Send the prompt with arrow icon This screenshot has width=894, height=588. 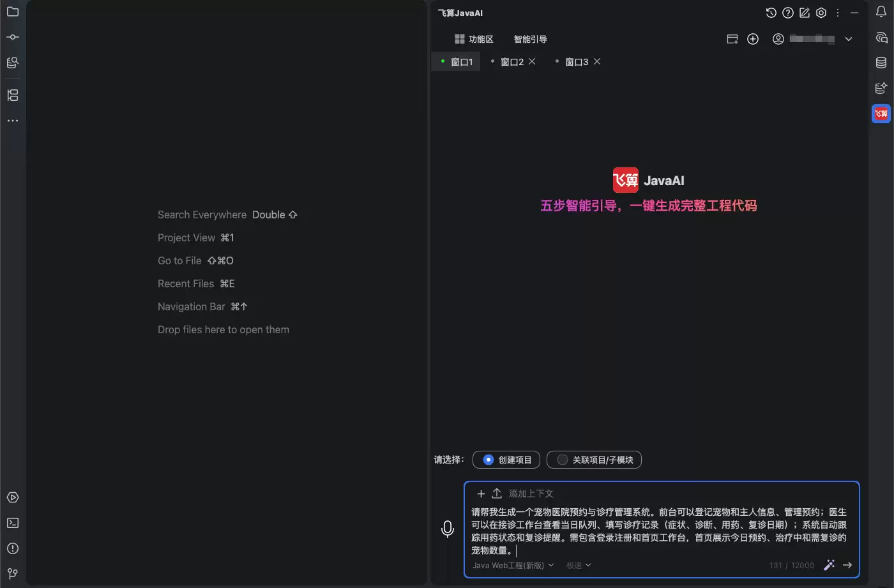point(847,565)
